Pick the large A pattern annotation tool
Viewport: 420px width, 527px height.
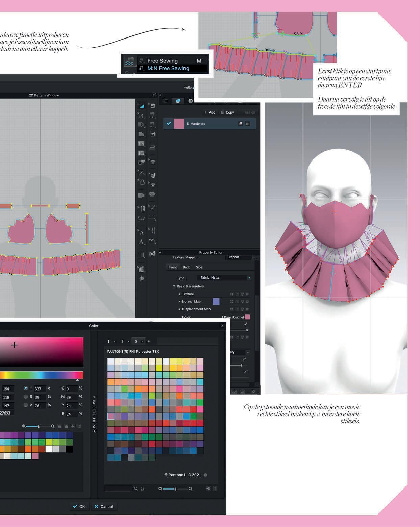pos(141,242)
